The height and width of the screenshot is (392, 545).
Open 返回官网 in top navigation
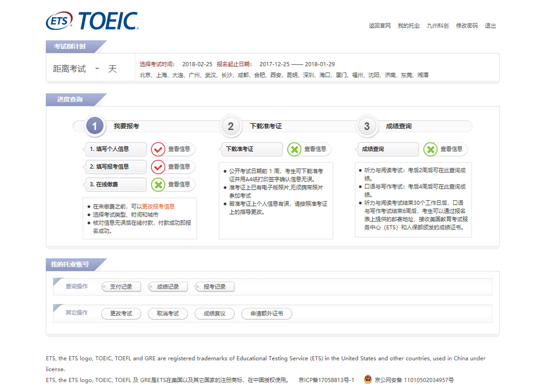click(379, 26)
